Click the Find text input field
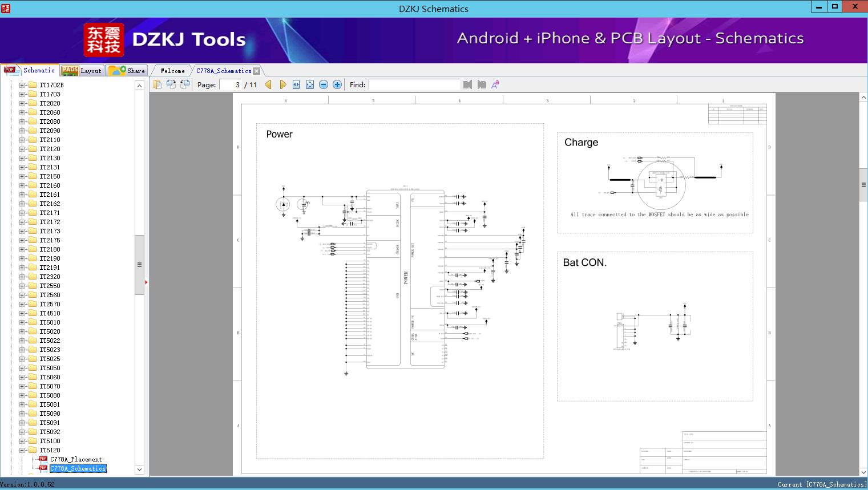The image size is (868, 490). (414, 84)
